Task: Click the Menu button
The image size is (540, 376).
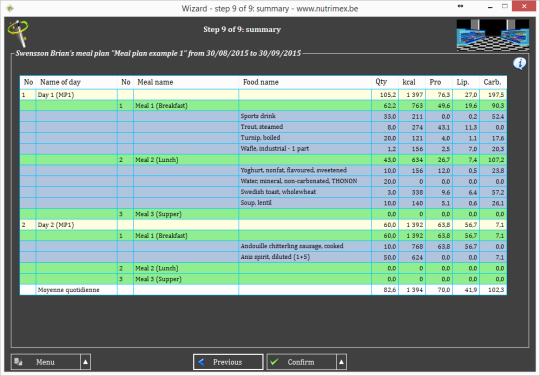Action: coord(46,362)
